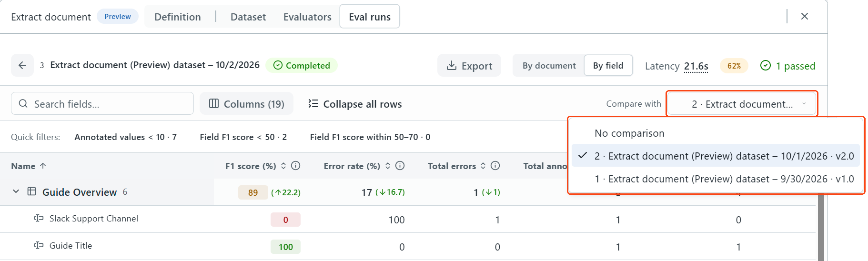Click the Guide Overview table icon
The width and height of the screenshot is (868, 261).
[x=32, y=191]
